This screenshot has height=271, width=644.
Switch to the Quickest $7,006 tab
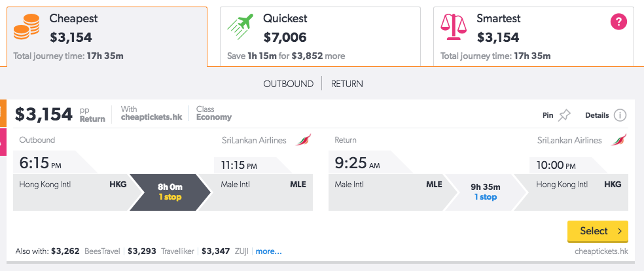(320, 37)
